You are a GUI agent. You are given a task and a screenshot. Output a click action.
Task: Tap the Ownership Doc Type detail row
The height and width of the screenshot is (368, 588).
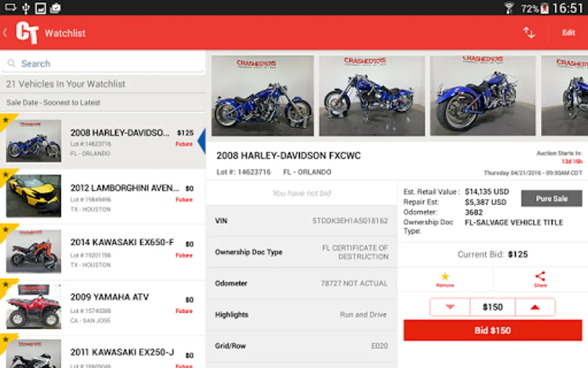301,252
